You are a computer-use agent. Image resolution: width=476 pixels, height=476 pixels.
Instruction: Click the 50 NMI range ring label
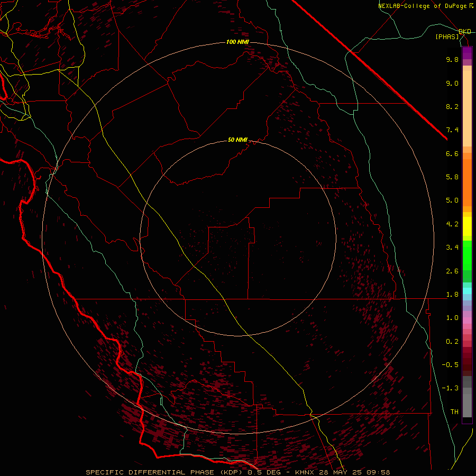click(237, 140)
